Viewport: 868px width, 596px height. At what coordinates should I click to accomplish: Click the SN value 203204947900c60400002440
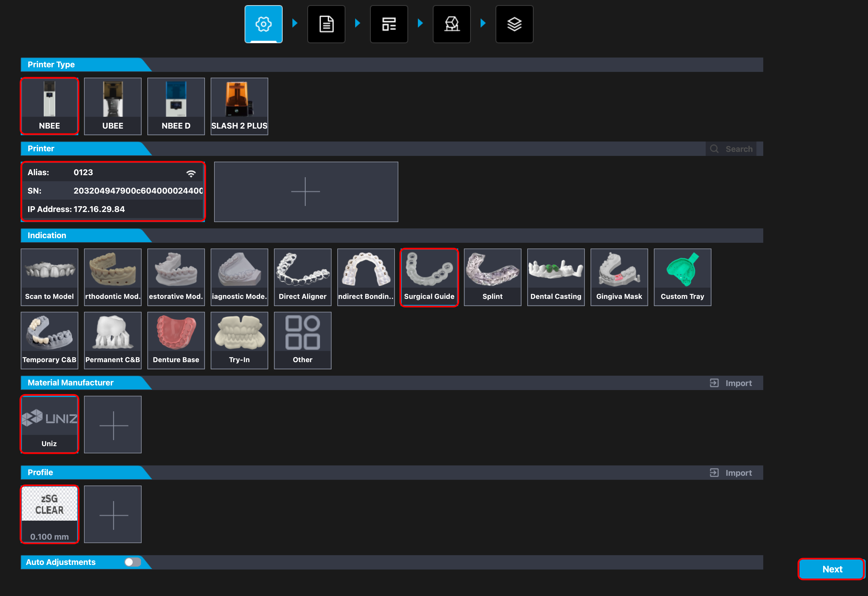pos(138,191)
